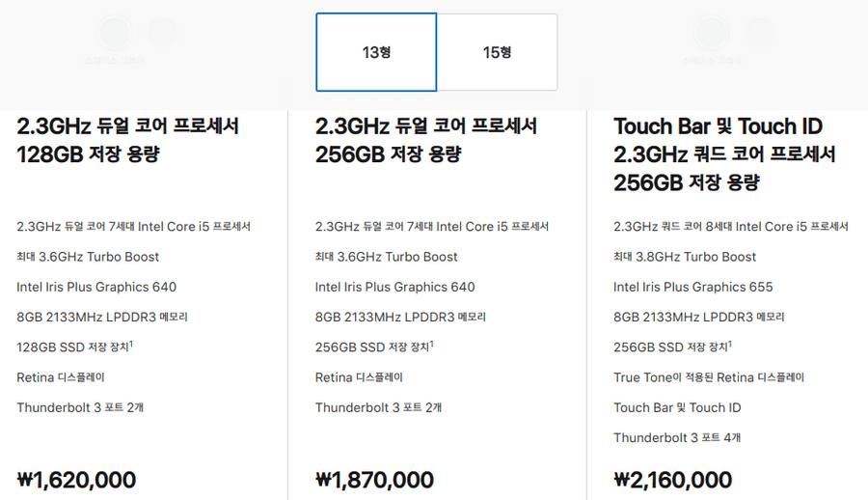Click the Intel Iris Plus Graphics 655 spec
Screen dimensions: 868x500
pyautogui.click(x=692, y=287)
